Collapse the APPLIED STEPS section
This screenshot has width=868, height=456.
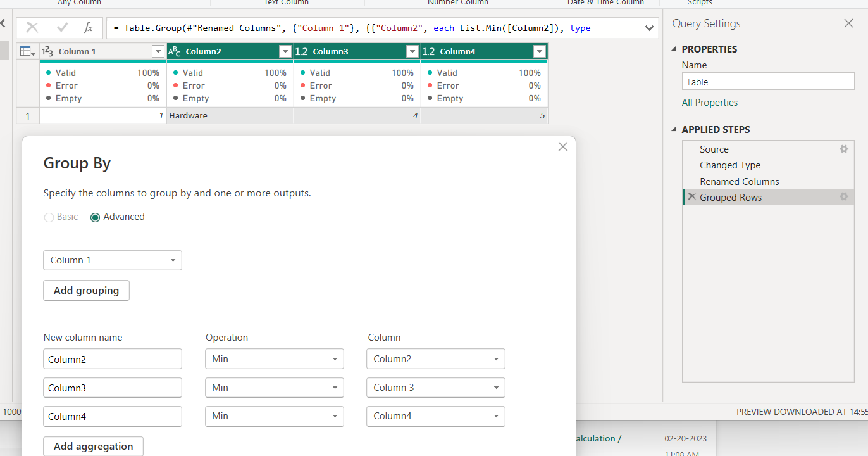[674, 129]
